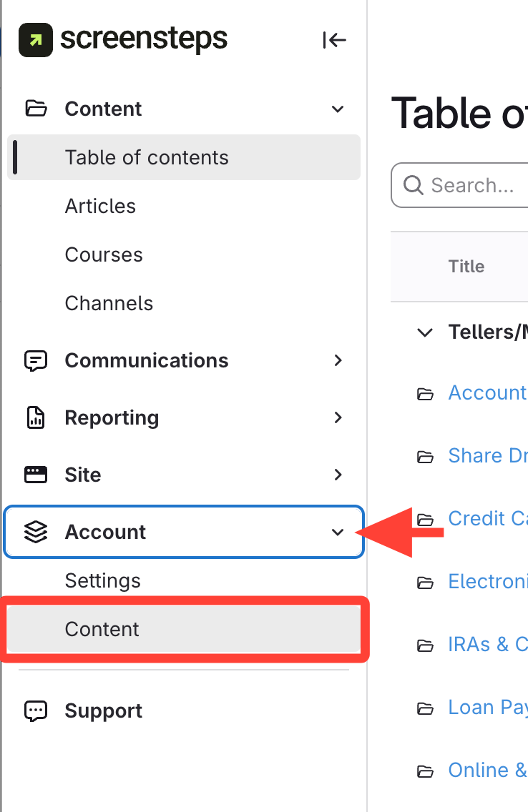Expand the Communications submenu chevron
Image resolution: width=528 pixels, height=812 pixels.
(338, 360)
